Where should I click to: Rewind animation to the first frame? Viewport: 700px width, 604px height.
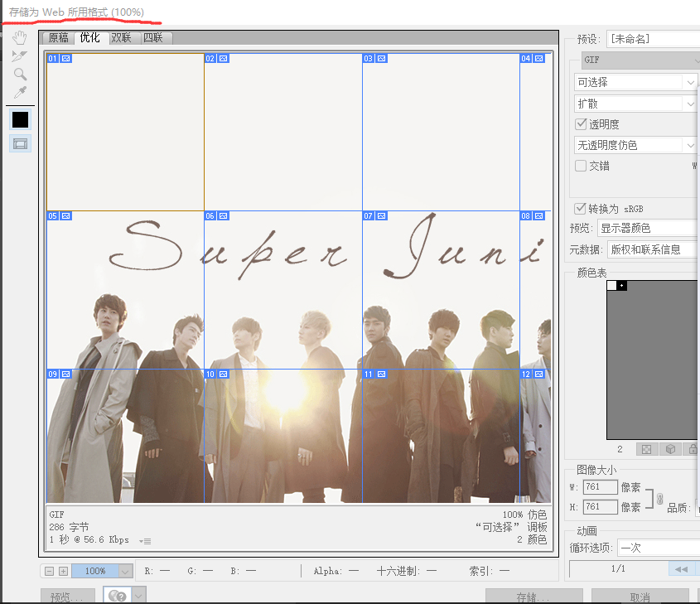[681, 569]
